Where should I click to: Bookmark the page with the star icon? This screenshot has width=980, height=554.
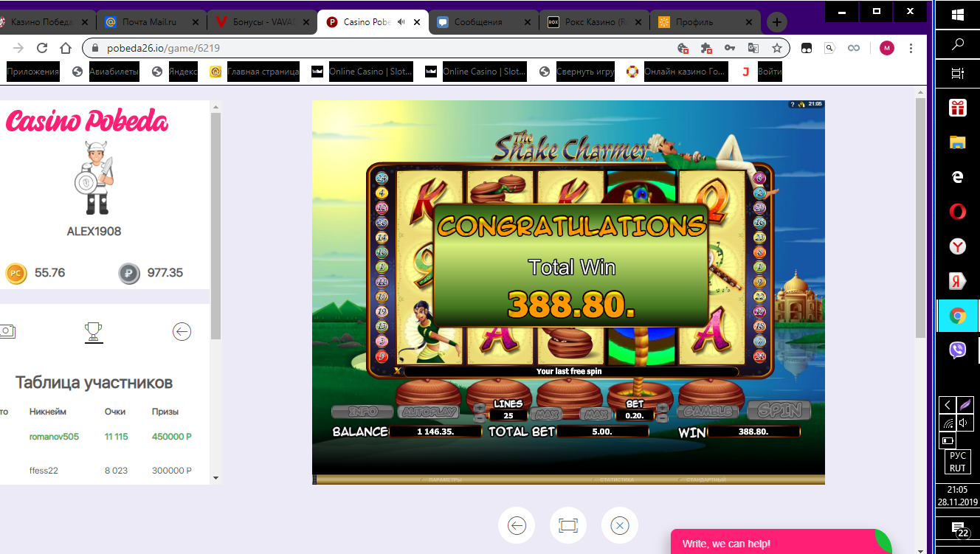776,46
